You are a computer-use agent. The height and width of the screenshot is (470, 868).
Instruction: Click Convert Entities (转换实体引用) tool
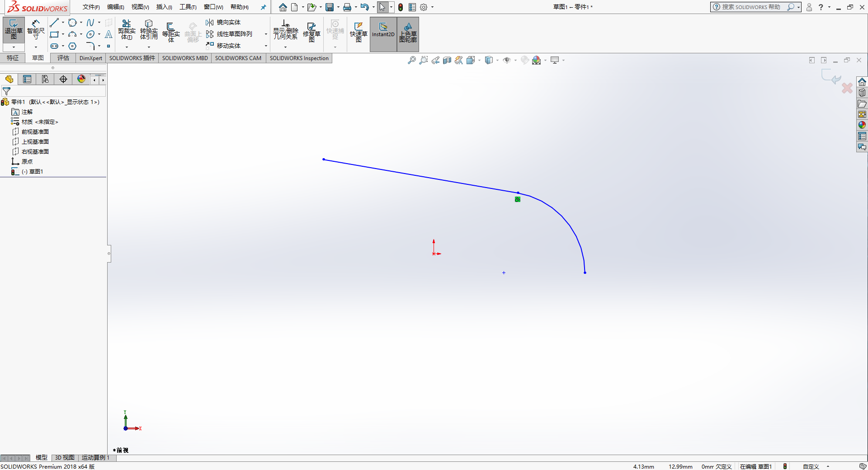pyautogui.click(x=149, y=30)
